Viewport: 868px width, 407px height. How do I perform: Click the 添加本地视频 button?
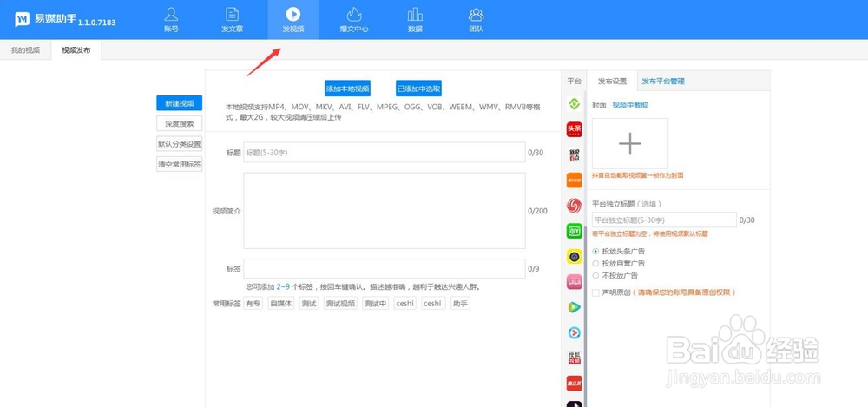[348, 89]
